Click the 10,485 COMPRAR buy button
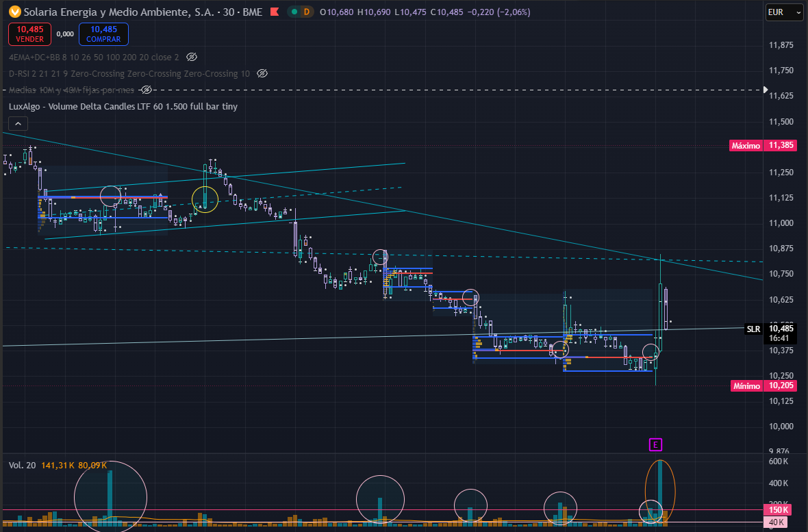Viewport: 808px width, 532px height. pyautogui.click(x=103, y=34)
